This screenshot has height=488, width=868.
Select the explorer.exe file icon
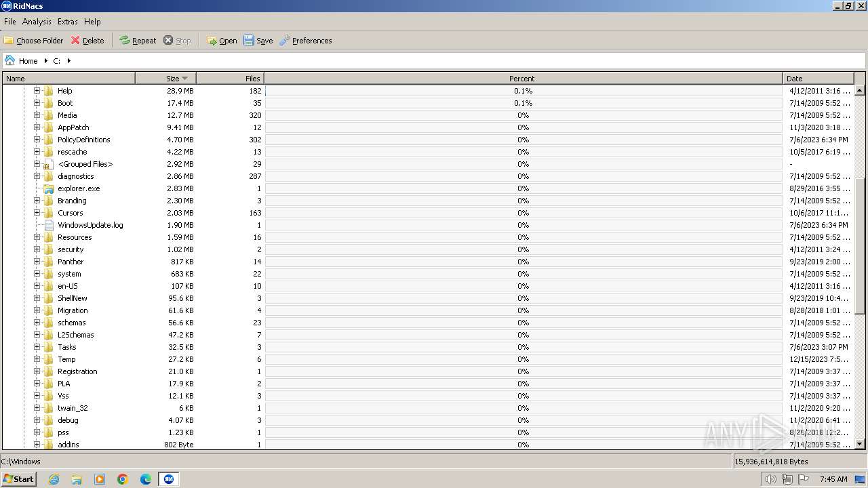point(48,188)
